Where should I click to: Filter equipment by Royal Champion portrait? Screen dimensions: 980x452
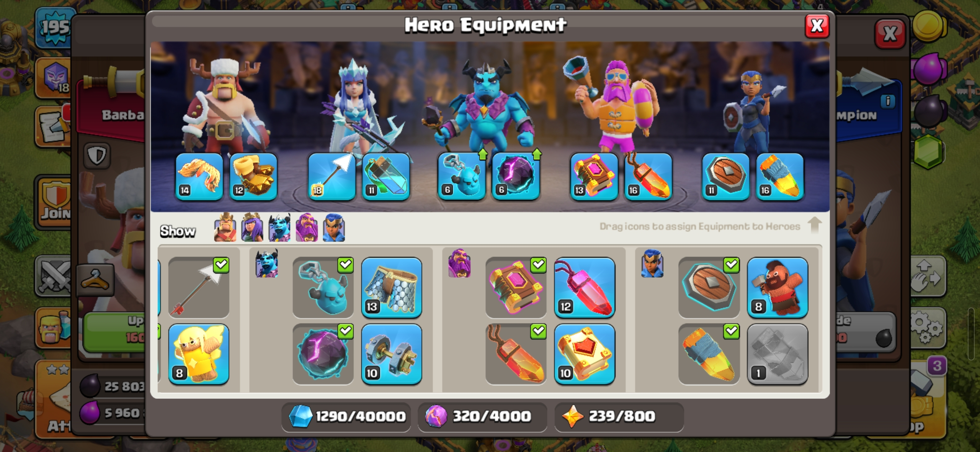pos(334,228)
